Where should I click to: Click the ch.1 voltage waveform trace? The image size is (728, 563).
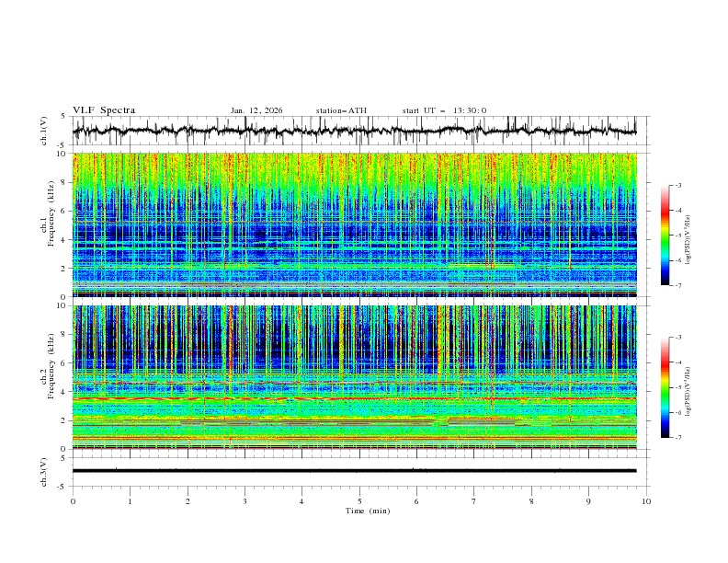coord(354,131)
